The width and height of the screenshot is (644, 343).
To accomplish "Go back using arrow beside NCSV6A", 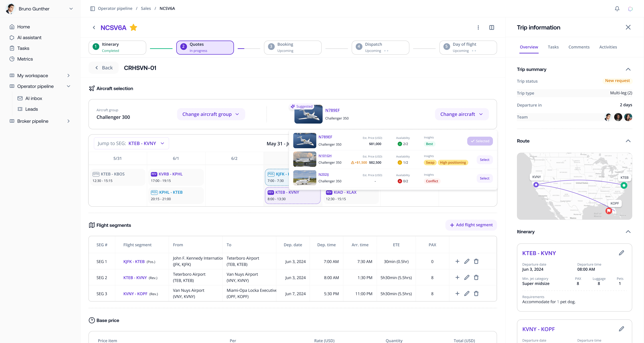I will [x=94, y=27].
